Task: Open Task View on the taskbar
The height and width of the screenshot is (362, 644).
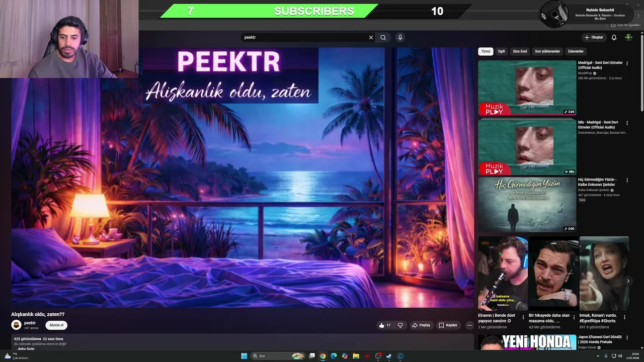Action: 311,356
